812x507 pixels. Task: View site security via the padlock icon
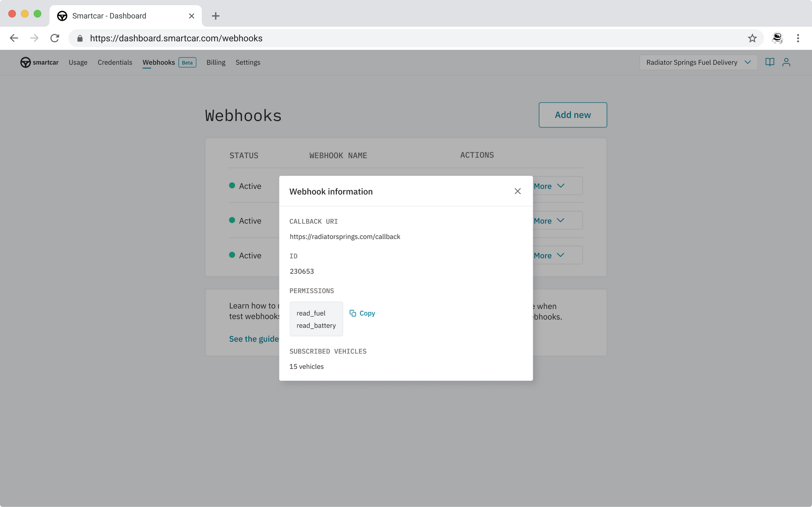[x=81, y=38]
